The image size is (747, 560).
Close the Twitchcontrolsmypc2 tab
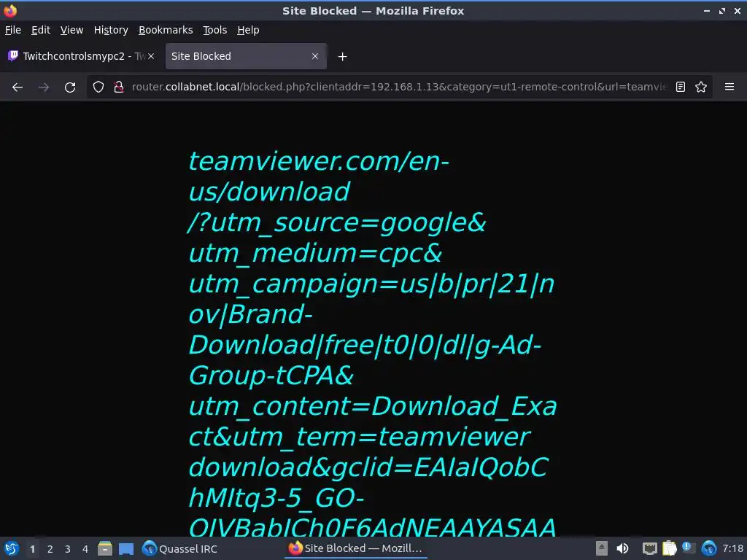pyautogui.click(x=150, y=56)
